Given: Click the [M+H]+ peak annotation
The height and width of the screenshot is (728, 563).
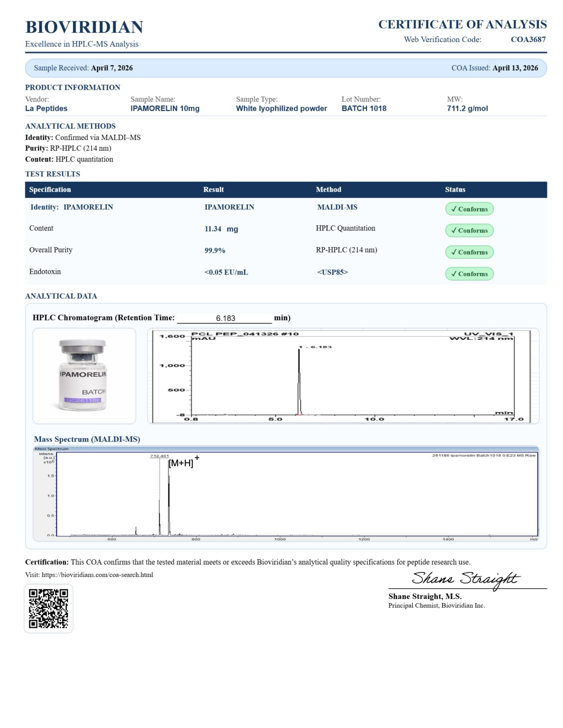Looking at the screenshot, I should [x=184, y=462].
